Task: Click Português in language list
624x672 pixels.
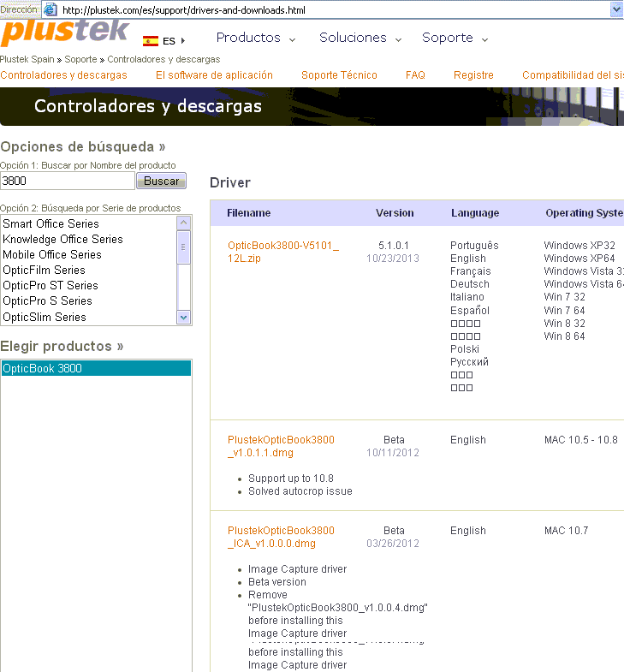Action: (x=474, y=246)
